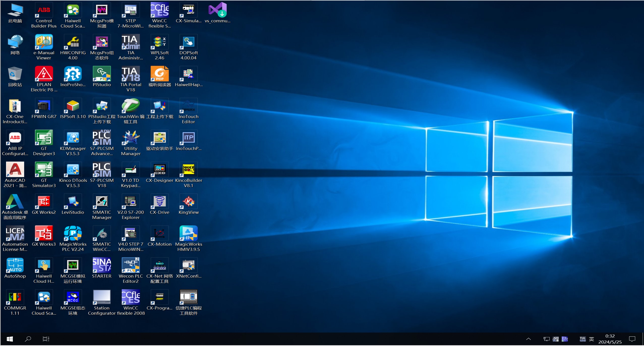The image size is (644, 346).
Task: Select the S7-PLCSIM Advanced icon
Action: 102,143
